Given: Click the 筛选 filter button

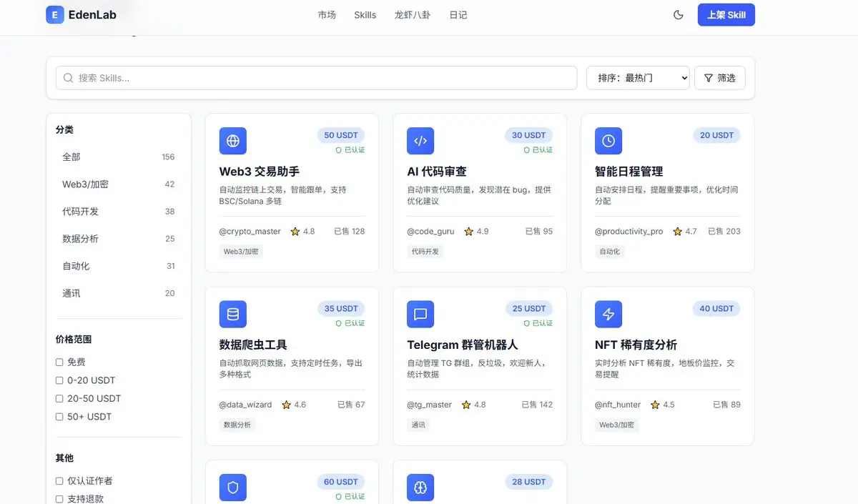Looking at the screenshot, I should (x=720, y=78).
